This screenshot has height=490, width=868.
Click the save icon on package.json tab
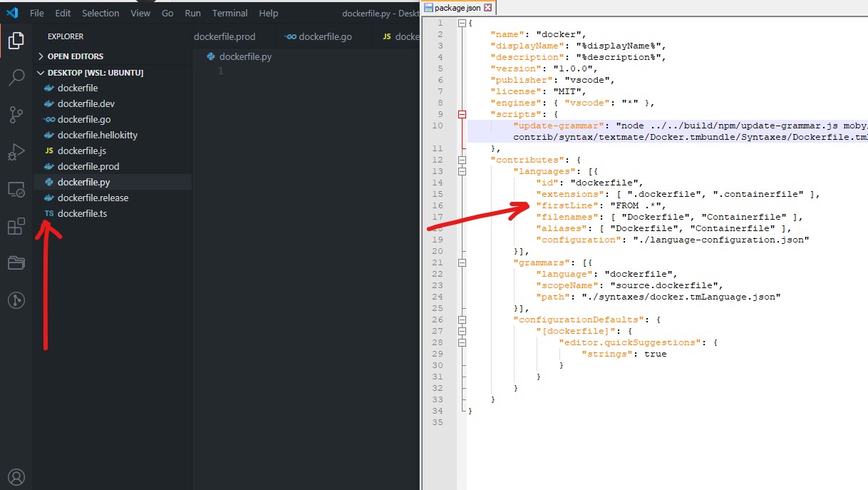click(x=428, y=8)
